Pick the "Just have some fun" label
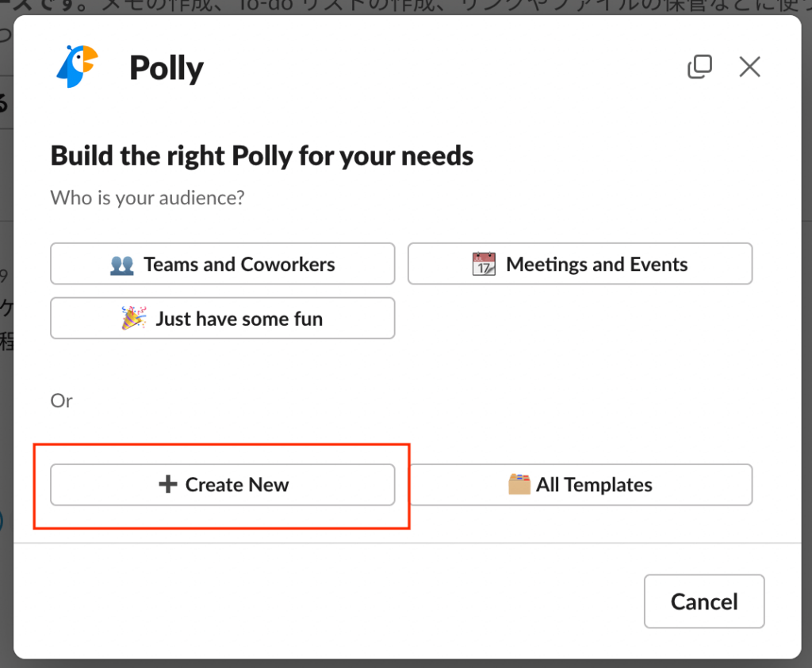Image resolution: width=812 pixels, height=668 pixels. (x=239, y=319)
